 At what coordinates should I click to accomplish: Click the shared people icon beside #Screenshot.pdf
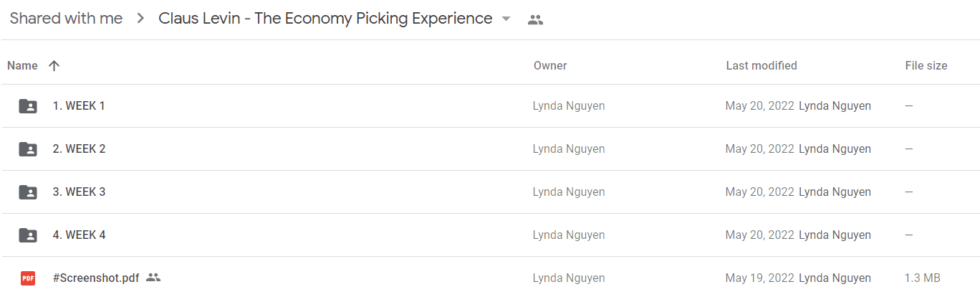153,278
